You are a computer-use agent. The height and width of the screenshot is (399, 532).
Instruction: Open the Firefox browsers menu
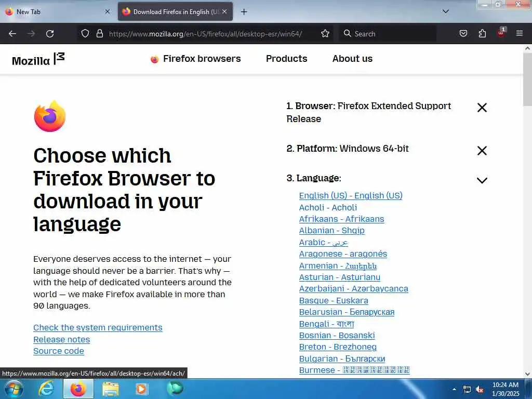coord(195,59)
